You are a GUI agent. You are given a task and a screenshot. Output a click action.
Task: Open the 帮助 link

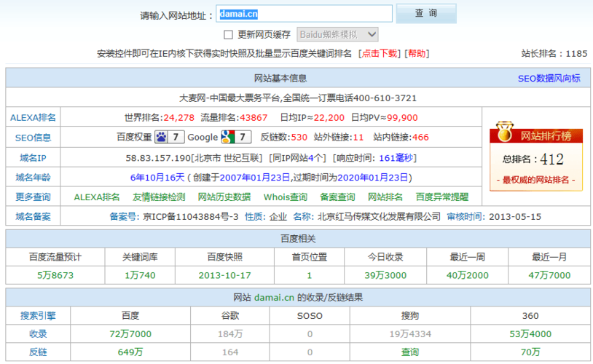click(x=417, y=53)
